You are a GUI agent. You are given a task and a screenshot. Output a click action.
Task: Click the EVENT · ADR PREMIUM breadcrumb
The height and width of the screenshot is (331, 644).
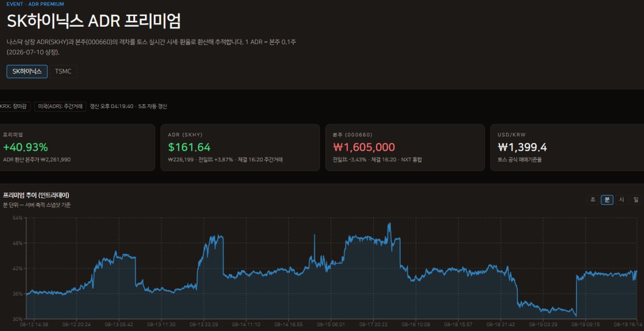(x=35, y=4)
